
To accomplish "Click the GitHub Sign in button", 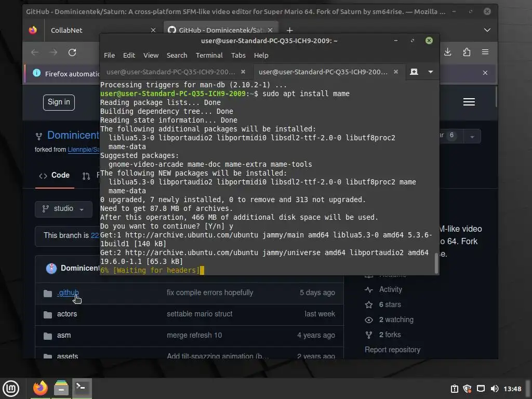I will click(x=59, y=102).
